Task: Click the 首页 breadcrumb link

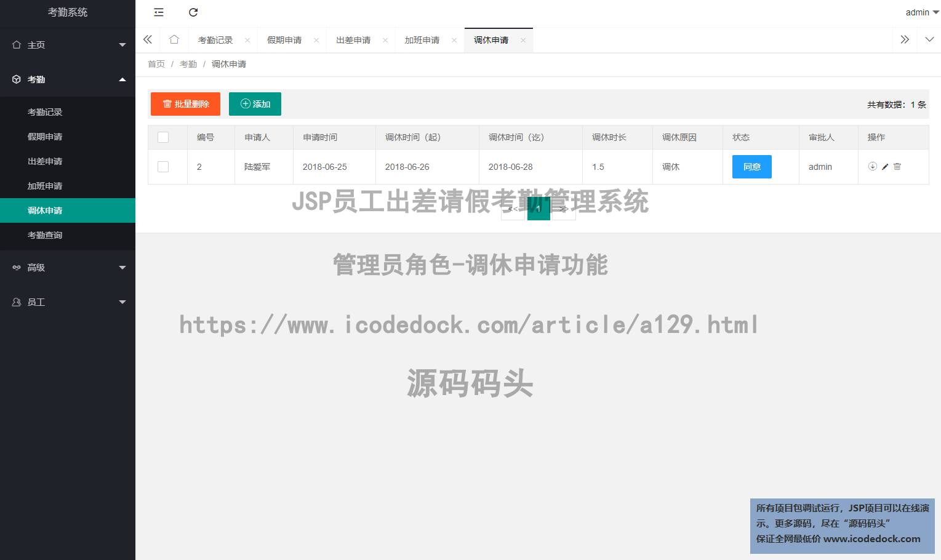Action: (x=156, y=64)
